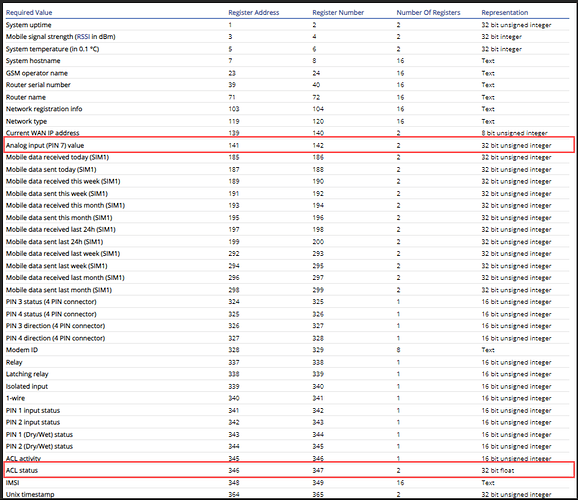The image size is (578, 500).
Task: Select the highlighted Analog input (PIN 7) value row
Action: (289, 145)
